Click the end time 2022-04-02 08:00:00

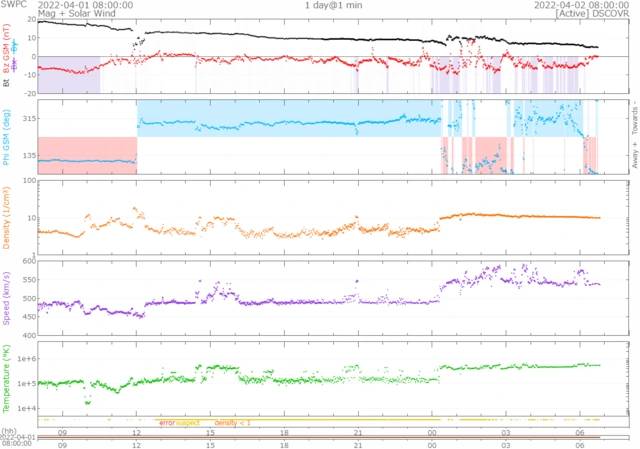click(582, 5)
